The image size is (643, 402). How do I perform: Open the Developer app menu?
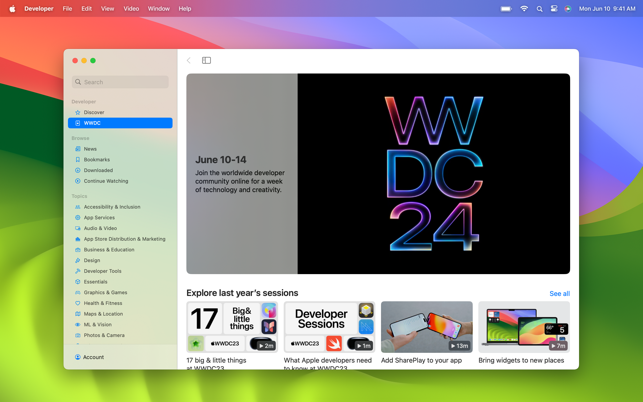[39, 9]
